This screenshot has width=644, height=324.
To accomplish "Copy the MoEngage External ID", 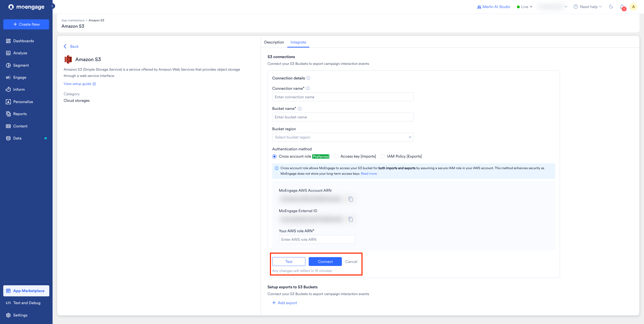I will pyautogui.click(x=350, y=219).
